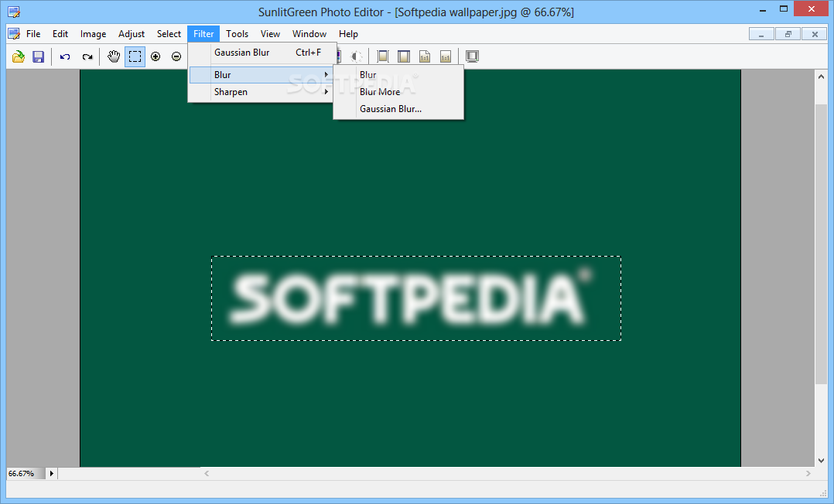
Task: Click the vertical scrollbar up arrow
Action: (822, 77)
